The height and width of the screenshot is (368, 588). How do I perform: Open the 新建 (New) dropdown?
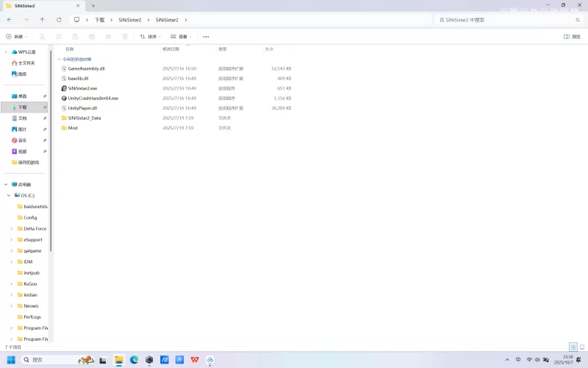pyautogui.click(x=16, y=36)
